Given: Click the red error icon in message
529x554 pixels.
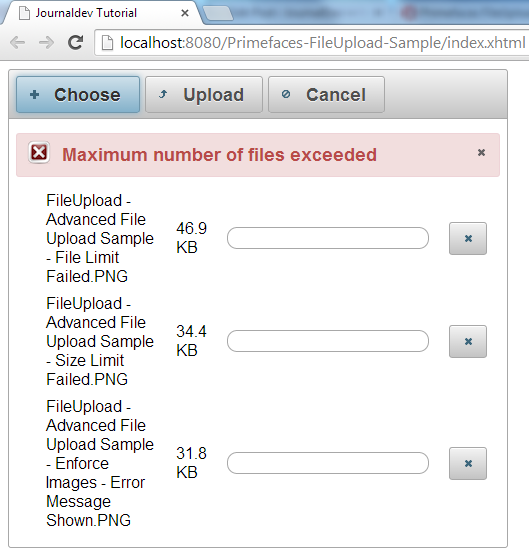Looking at the screenshot, I should pos(39,153).
